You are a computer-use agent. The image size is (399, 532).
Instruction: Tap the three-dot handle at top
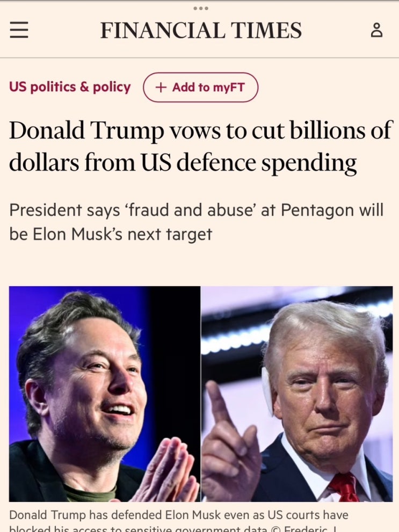(200, 8)
